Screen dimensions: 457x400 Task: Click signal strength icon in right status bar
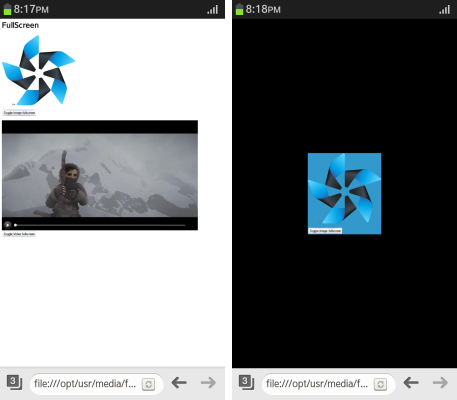tap(444, 9)
